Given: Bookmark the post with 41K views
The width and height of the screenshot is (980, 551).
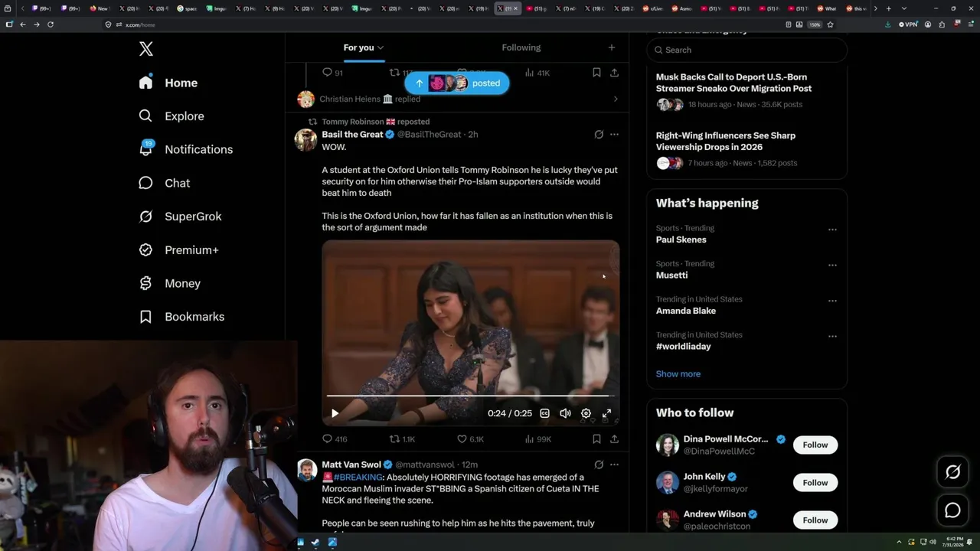Looking at the screenshot, I should pyautogui.click(x=596, y=73).
